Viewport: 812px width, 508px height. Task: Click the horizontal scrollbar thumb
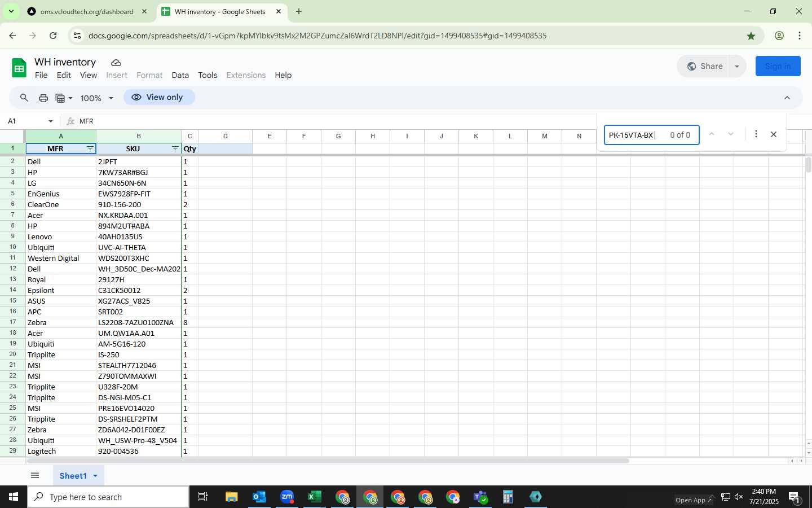[328, 461]
